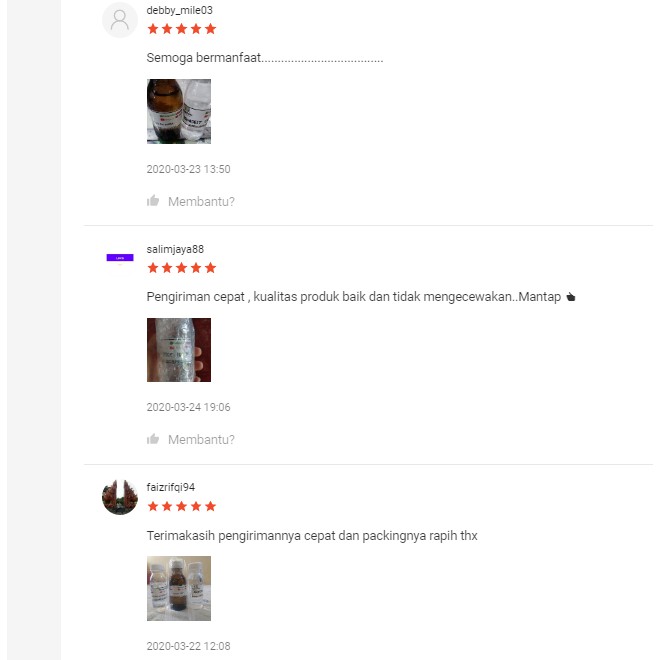Click the five-star rating of debby_mile03

[181, 29]
